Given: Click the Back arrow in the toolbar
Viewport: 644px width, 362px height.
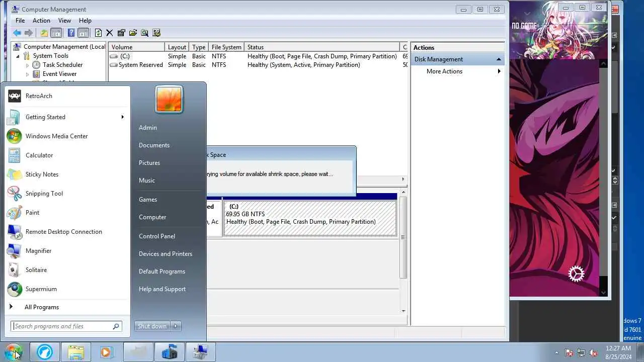Looking at the screenshot, I should click(17, 33).
